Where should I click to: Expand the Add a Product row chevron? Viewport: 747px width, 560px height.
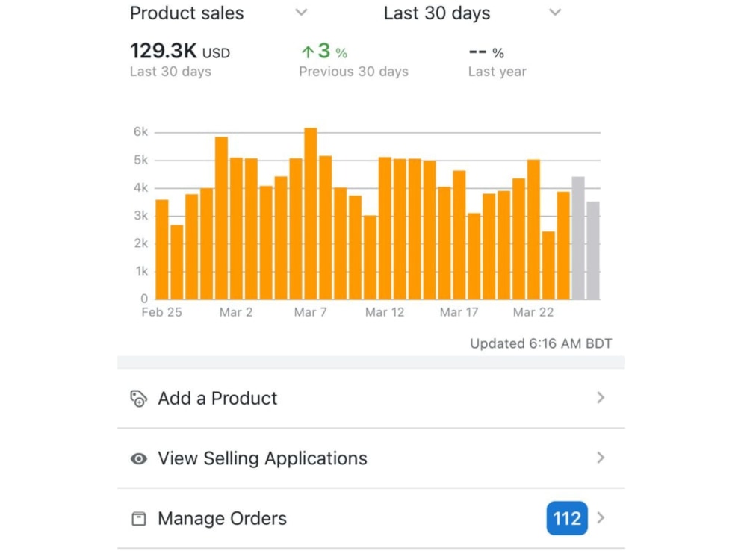click(x=600, y=398)
